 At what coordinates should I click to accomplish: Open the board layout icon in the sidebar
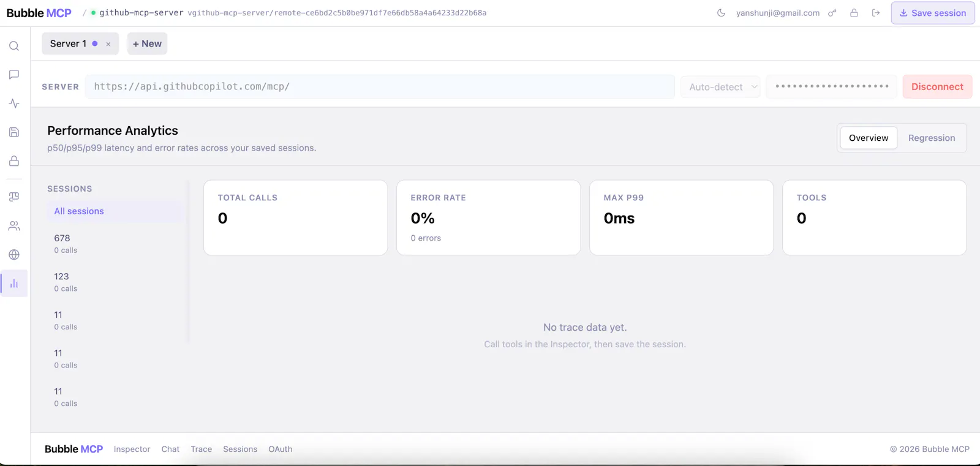coord(14,197)
